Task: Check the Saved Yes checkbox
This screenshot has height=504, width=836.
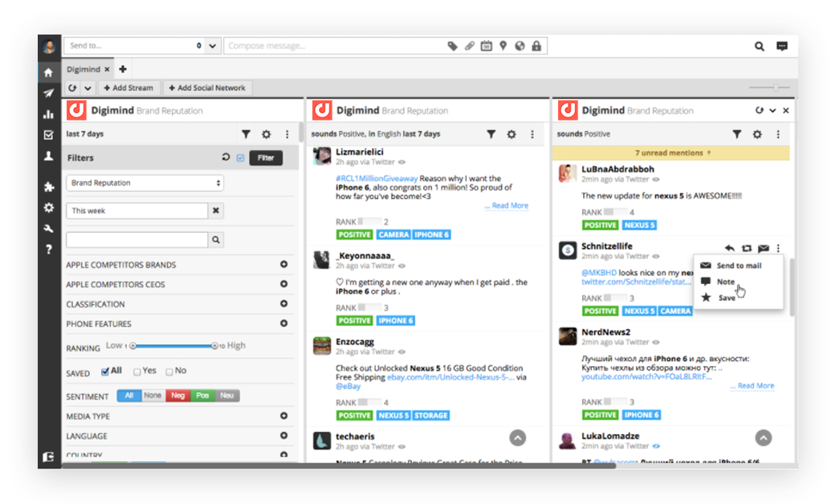Action: pos(137,372)
